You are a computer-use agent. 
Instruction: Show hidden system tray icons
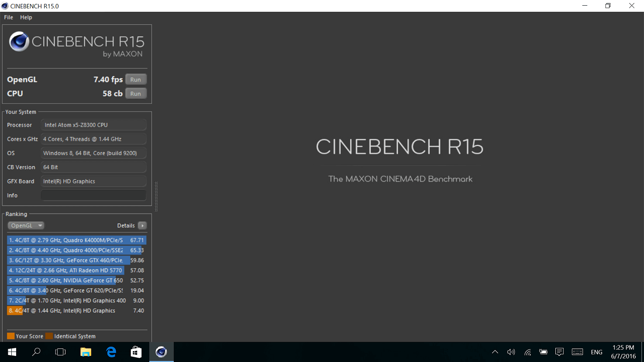[495, 352]
